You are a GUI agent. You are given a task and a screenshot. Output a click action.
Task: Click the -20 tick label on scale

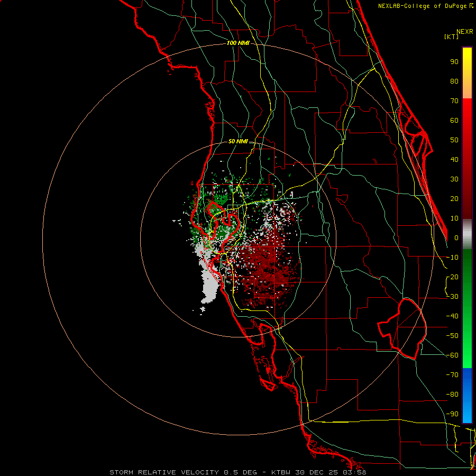[x=452, y=277]
